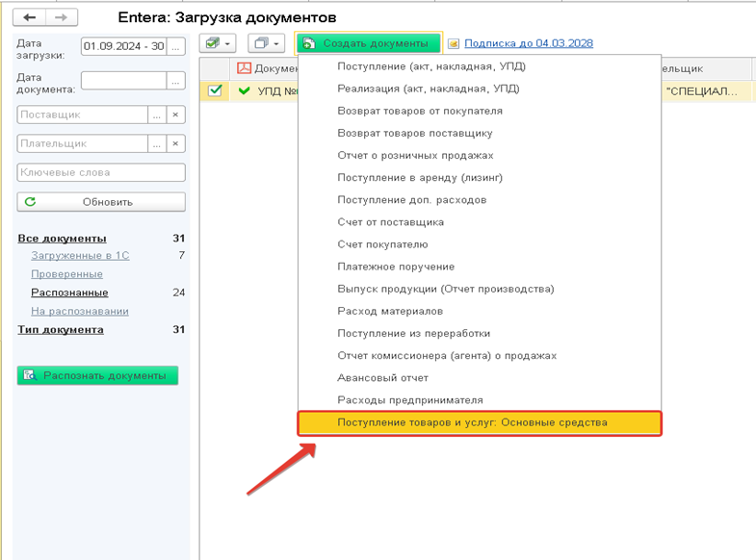Image resolution: width=756 pixels, height=560 pixels.
Task: Click the Дата загрузки period field
Action: [x=124, y=47]
